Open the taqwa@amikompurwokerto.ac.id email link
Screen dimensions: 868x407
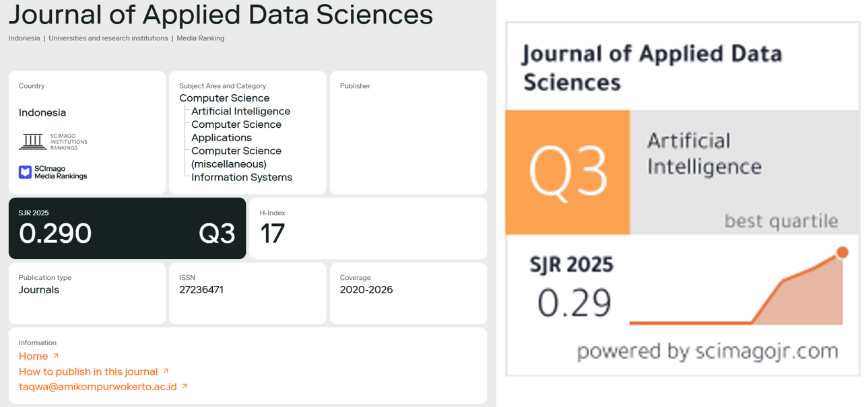[x=98, y=387]
